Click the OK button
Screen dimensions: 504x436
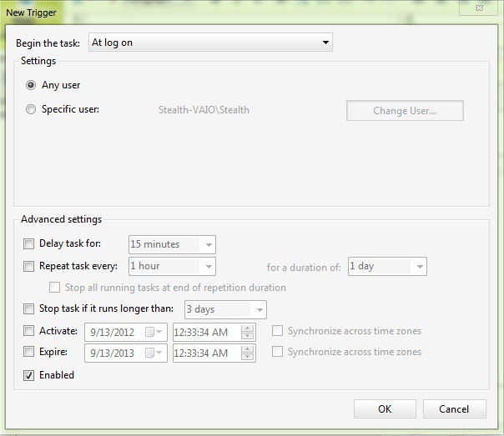click(385, 409)
